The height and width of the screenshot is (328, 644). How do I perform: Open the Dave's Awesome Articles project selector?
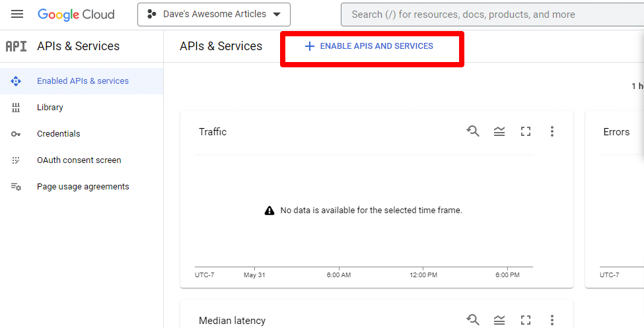[214, 15]
